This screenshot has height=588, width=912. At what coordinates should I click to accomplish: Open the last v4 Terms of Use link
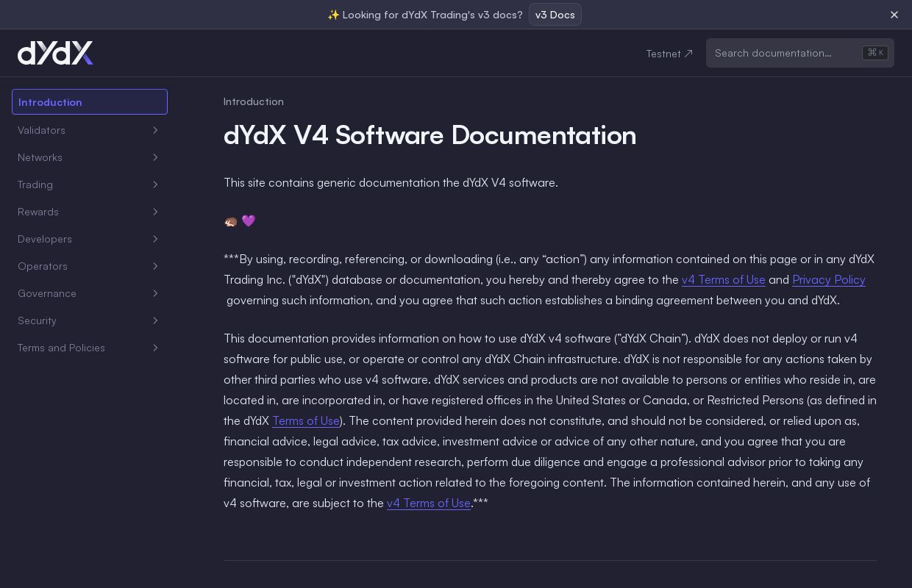429,503
